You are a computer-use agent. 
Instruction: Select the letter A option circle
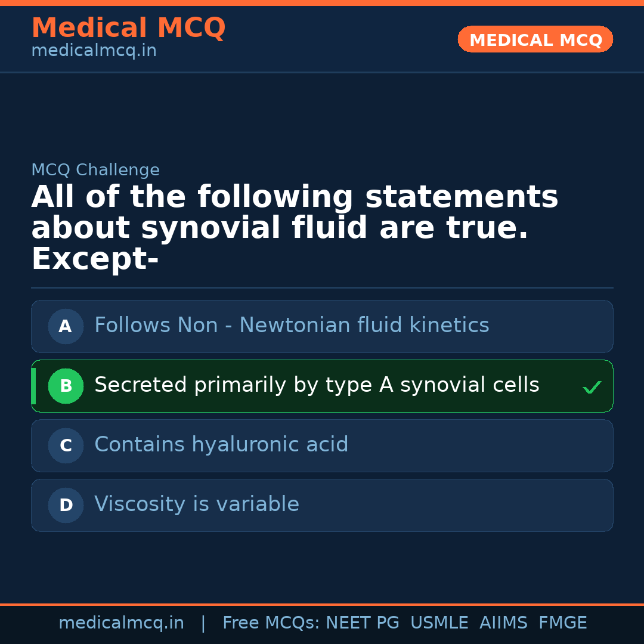66,326
